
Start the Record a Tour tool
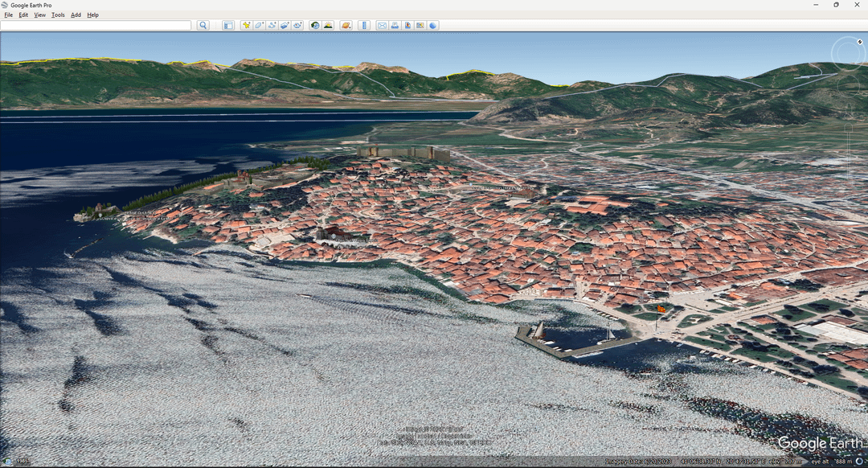297,26
